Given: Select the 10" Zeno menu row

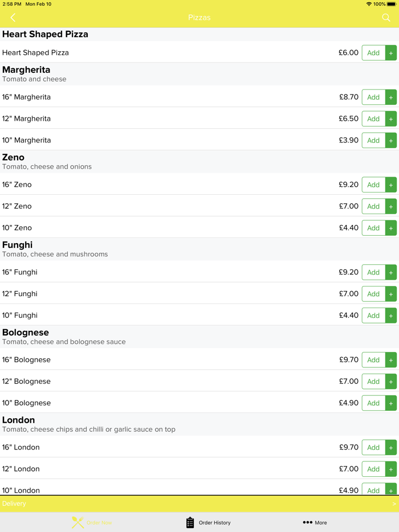Looking at the screenshot, I should 171,228.
